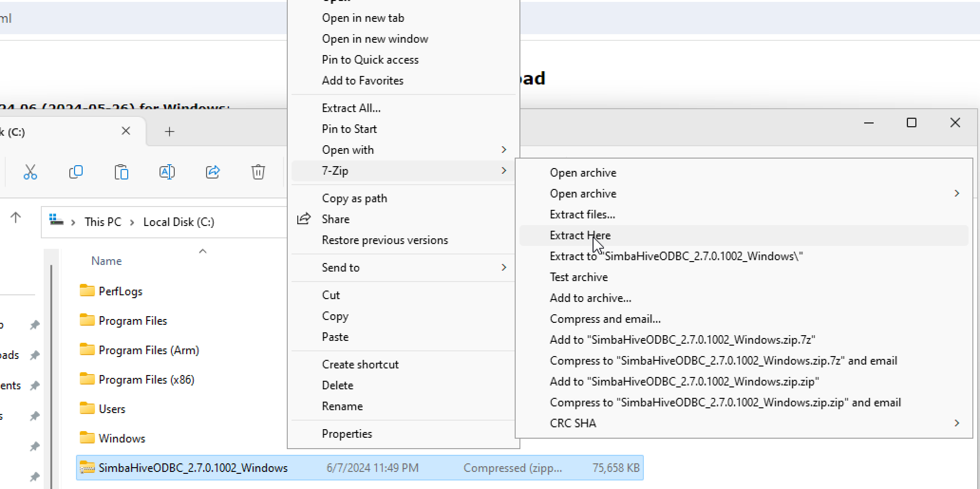Click the zipped folder icon of SimbaHiveODBC
Image resolution: width=980 pixels, height=489 pixels.
[x=87, y=468]
